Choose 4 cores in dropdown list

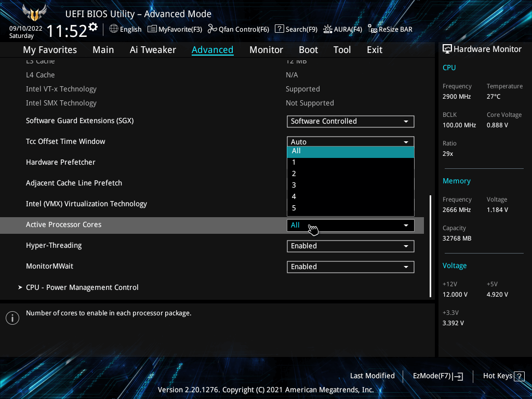351,197
